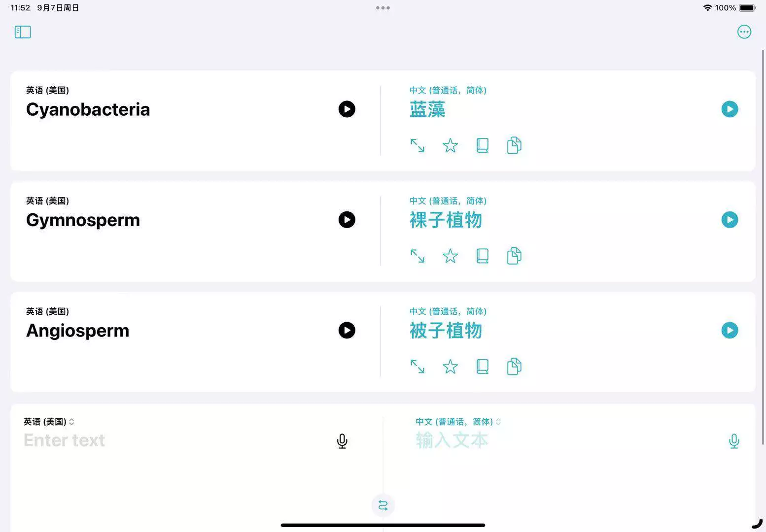Swap source and target languages

pyautogui.click(x=383, y=505)
